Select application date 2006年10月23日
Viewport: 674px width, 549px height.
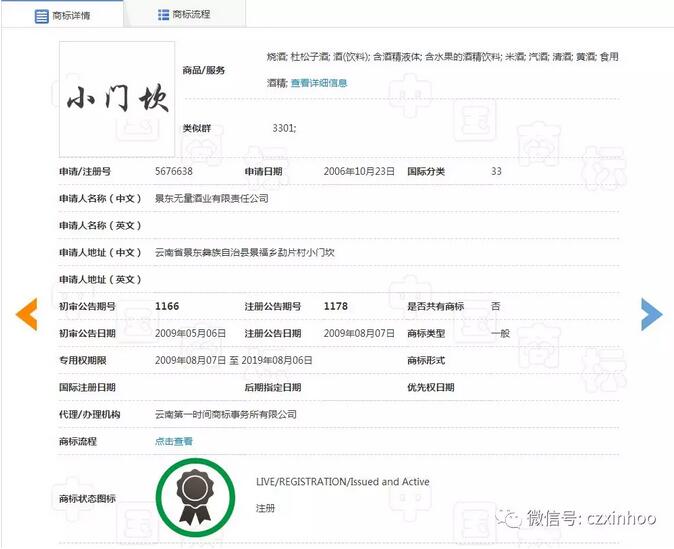[359, 171]
